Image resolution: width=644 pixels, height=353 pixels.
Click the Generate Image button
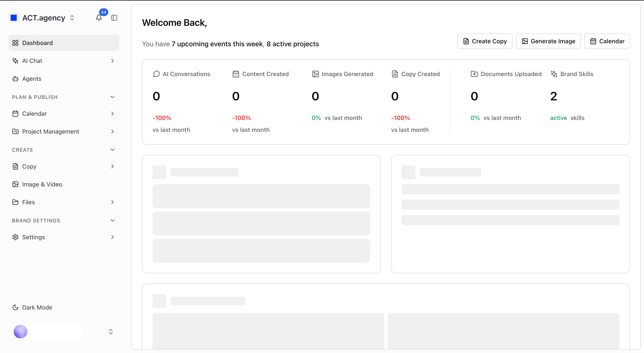548,41
